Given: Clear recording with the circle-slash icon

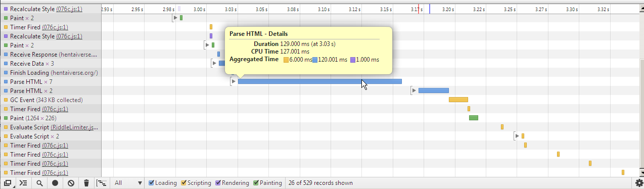Looking at the screenshot, I should pos(71,183).
